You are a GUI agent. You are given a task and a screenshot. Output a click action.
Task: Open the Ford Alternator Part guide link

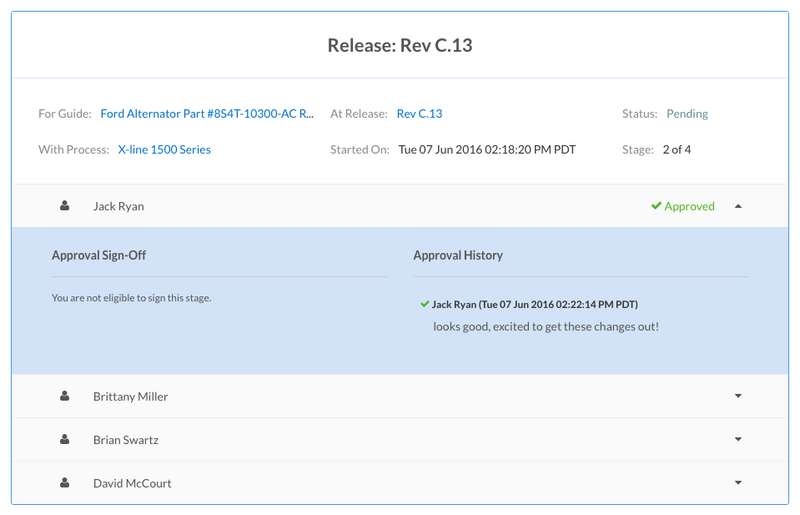pyautogui.click(x=207, y=114)
